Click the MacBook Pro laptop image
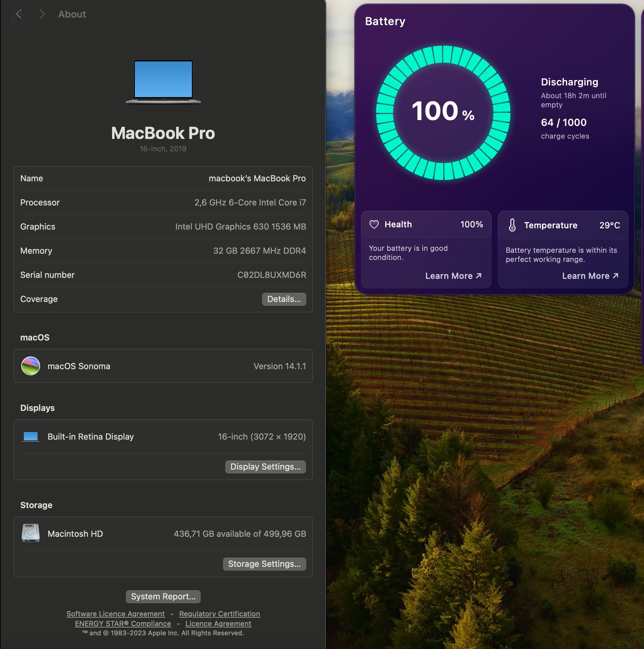The height and width of the screenshot is (649, 644). 163,82
